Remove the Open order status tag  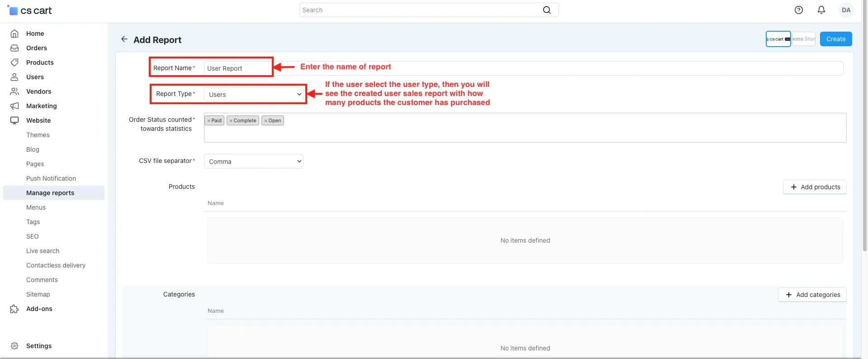click(266, 121)
